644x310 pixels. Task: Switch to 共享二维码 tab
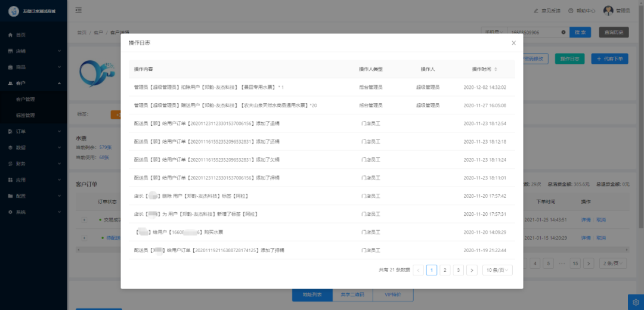352,295
